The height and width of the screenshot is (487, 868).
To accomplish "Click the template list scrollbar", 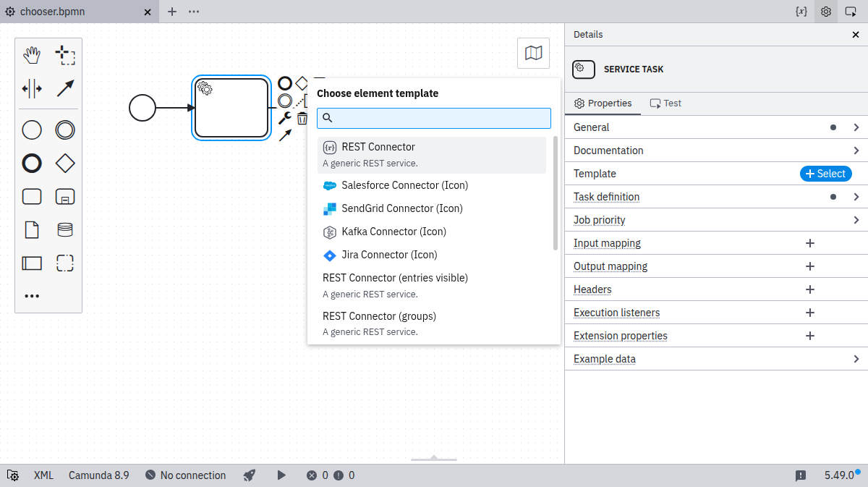I will (x=556, y=193).
